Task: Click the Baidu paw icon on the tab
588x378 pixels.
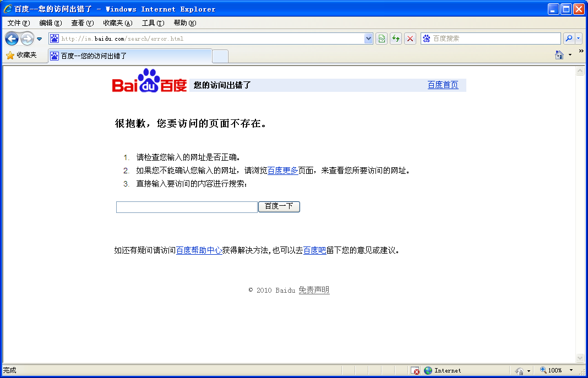Action: [55, 56]
